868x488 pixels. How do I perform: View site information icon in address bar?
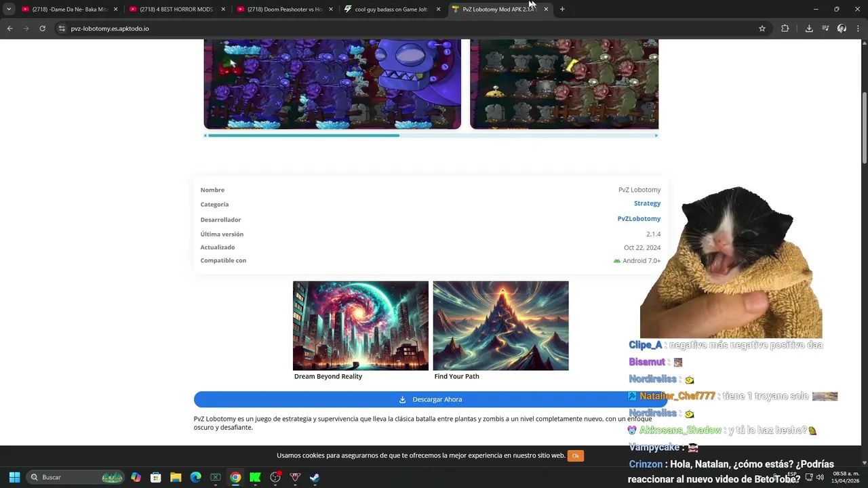click(62, 28)
